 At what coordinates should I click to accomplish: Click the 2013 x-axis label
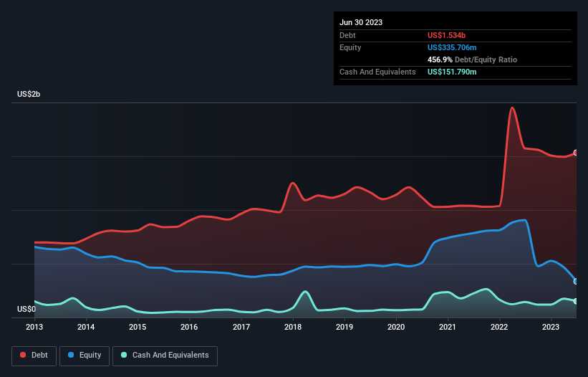34,327
